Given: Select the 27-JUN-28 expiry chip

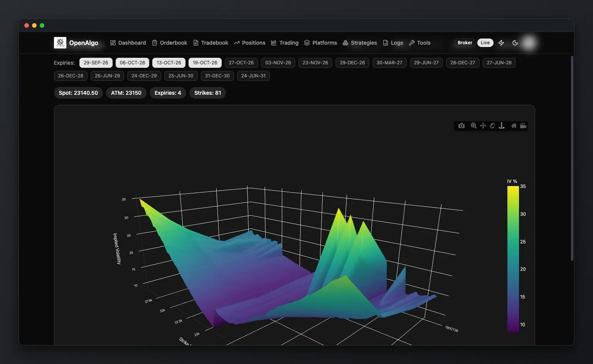Looking at the screenshot, I should (x=499, y=63).
